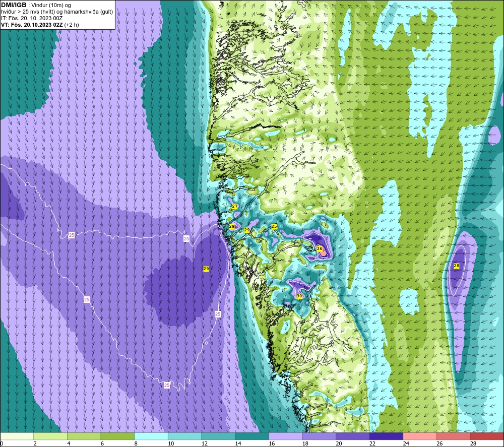Image resolution: width=504 pixels, height=447 pixels.
Task: Click the yellow 25 max gust label
Action: [x=274, y=226]
